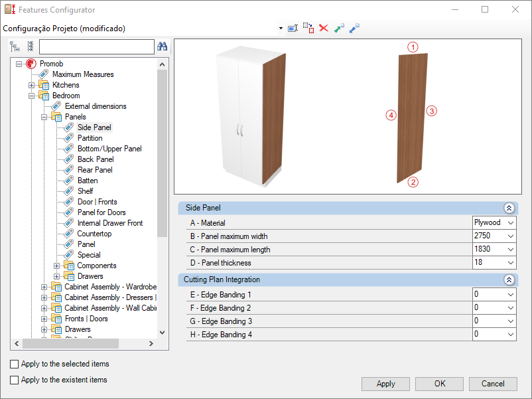Click the rename configuration icon in toolbar

pyautogui.click(x=293, y=28)
